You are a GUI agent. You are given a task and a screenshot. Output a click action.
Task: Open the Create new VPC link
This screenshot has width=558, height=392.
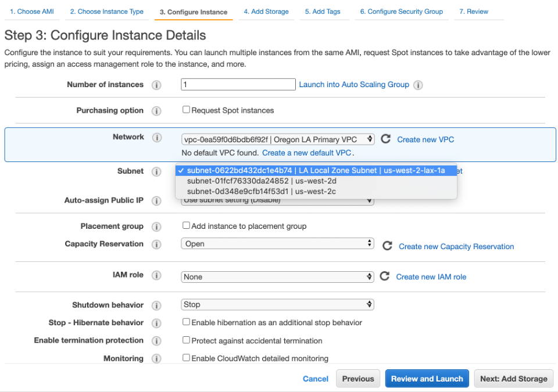(425, 139)
